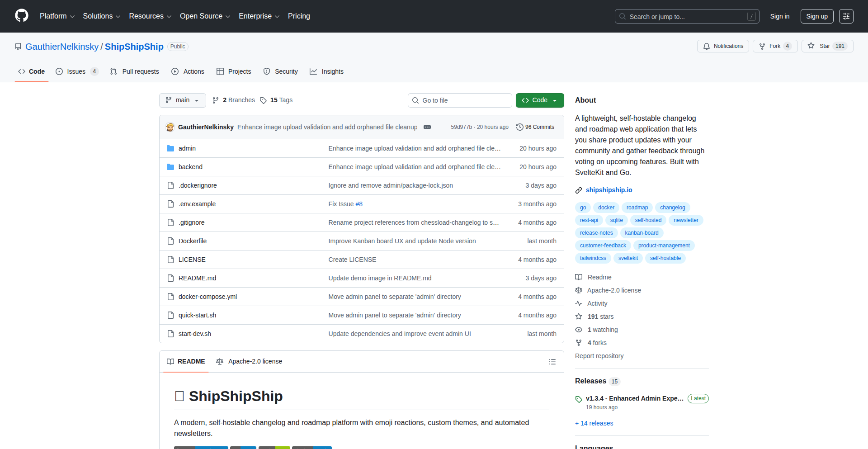Select the kanban-board topic tag
Viewport: 868px width, 449px height.
[642, 233]
